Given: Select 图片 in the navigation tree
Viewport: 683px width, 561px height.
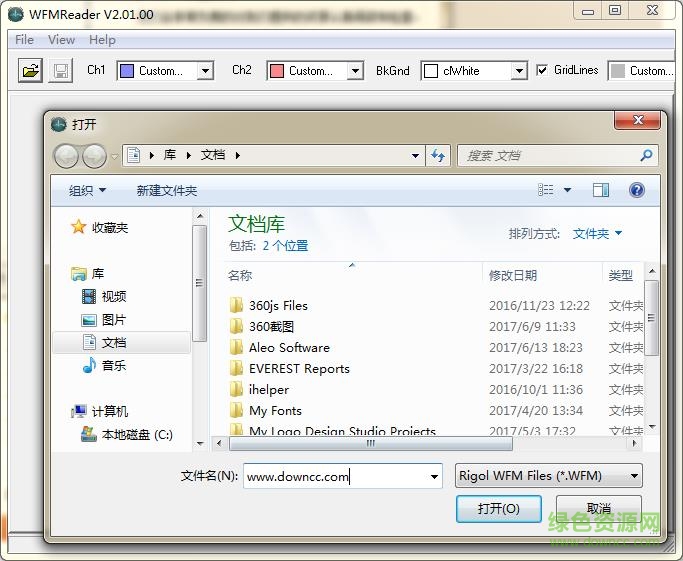Looking at the screenshot, I should [x=114, y=320].
